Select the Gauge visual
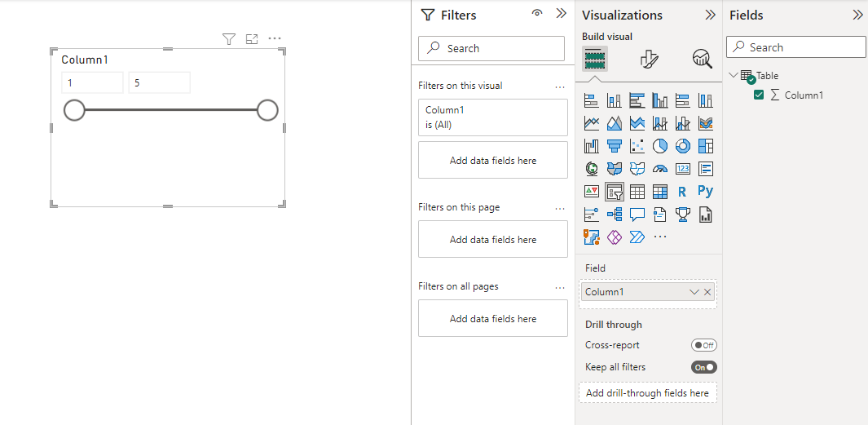The width and height of the screenshot is (868, 425). (660, 168)
